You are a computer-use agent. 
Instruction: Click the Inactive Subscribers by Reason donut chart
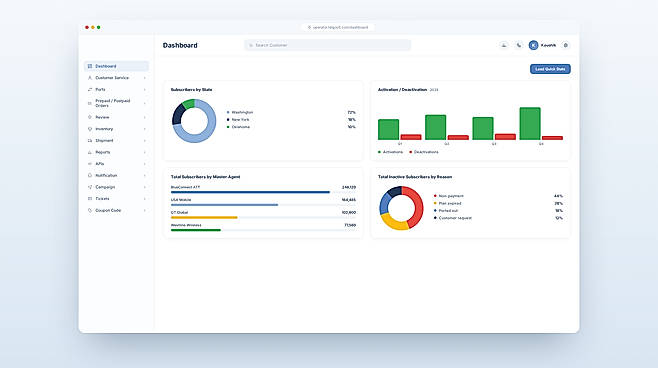[x=402, y=208]
